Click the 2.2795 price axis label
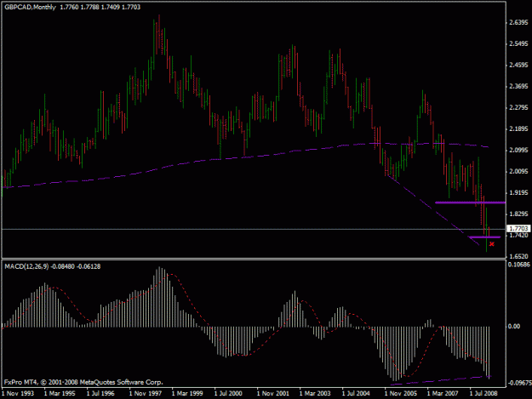This screenshot has width=532, height=399. [518, 107]
